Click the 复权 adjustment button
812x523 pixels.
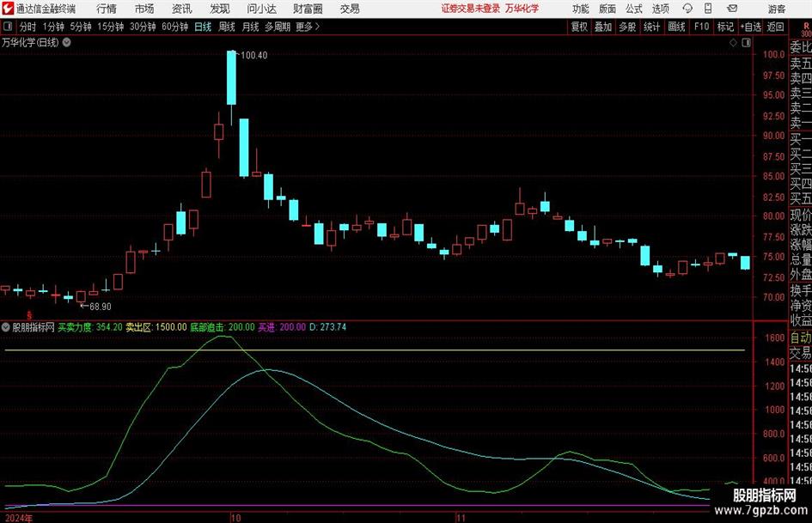coord(579,27)
